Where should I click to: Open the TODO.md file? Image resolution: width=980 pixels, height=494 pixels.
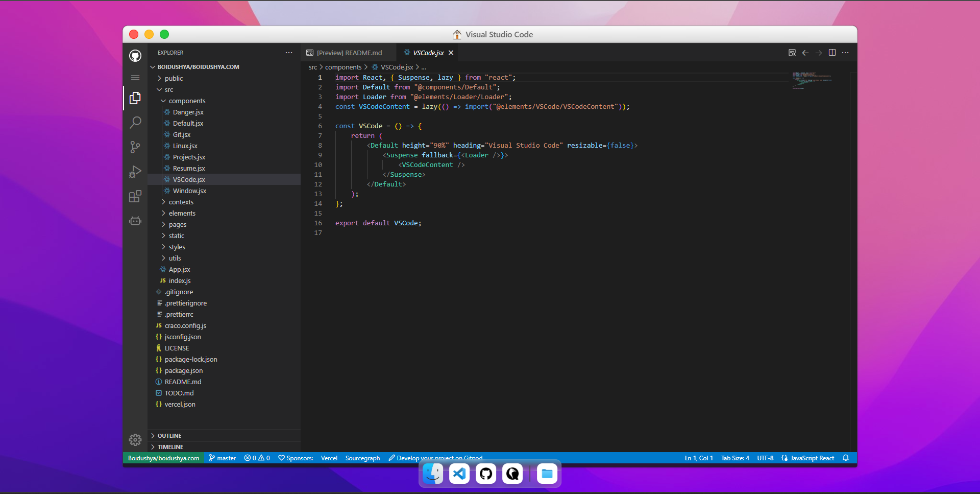(x=224, y=393)
